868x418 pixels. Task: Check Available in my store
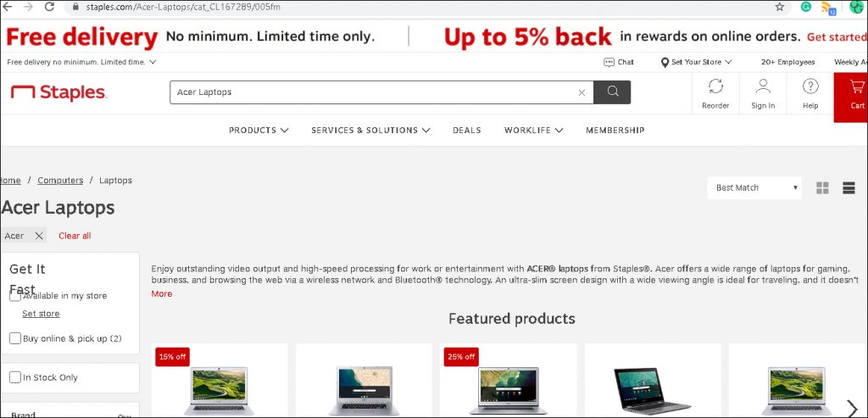(15, 296)
